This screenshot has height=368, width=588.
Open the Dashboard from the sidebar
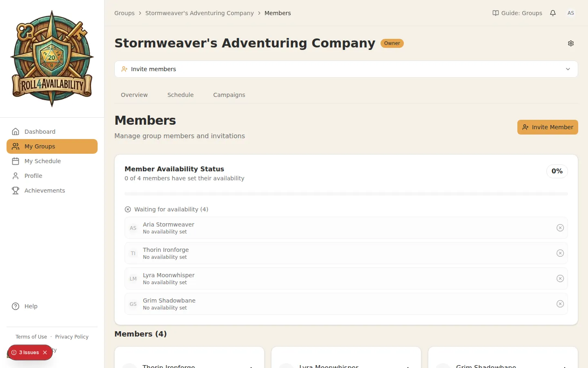(x=40, y=131)
